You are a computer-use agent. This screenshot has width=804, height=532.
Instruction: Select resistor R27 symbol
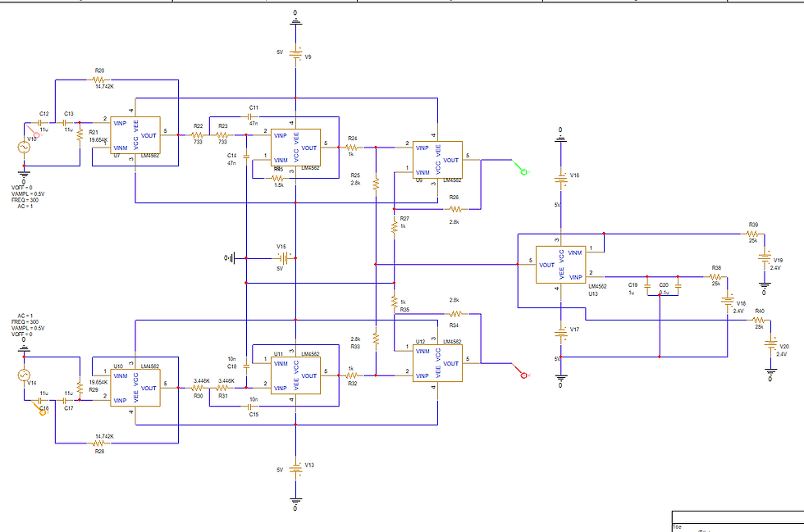point(395,227)
